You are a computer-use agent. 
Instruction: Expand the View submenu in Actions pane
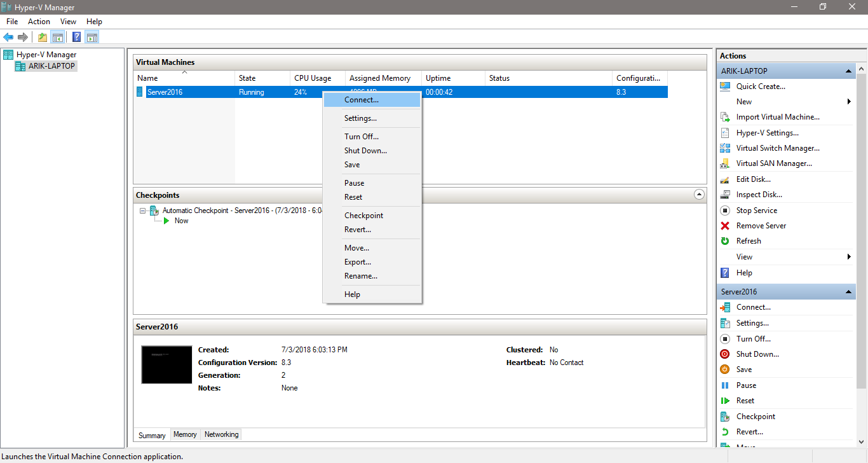pos(849,257)
